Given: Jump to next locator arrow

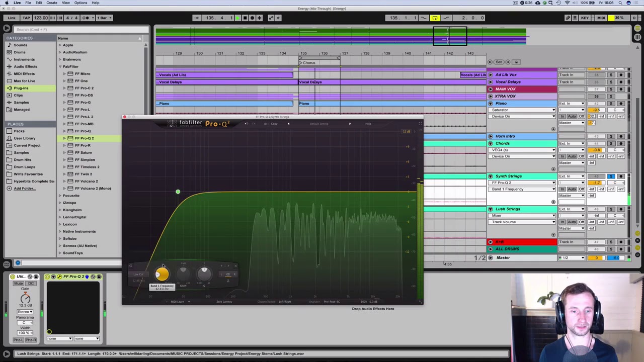Looking at the screenshot, I should point(508,62).
